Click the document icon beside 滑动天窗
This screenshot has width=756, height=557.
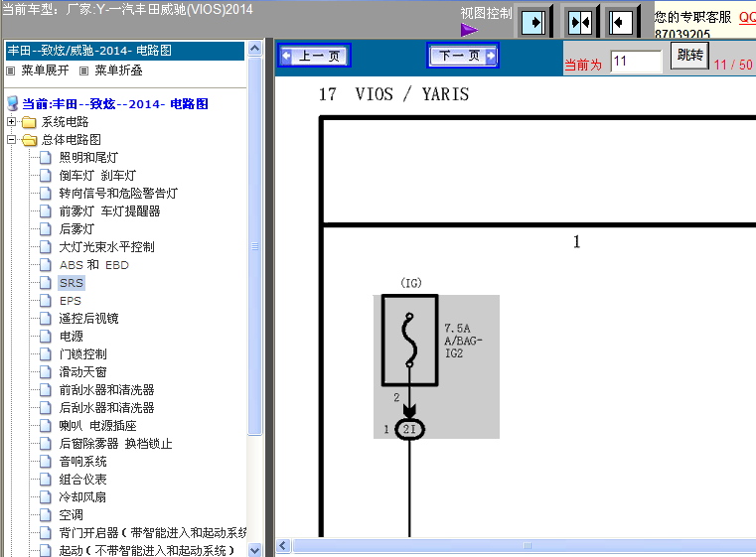[46, 372]
